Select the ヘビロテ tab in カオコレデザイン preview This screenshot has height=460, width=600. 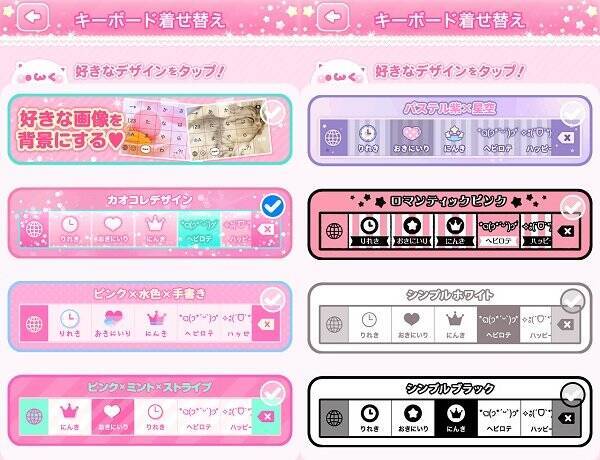tap(199, 230)
